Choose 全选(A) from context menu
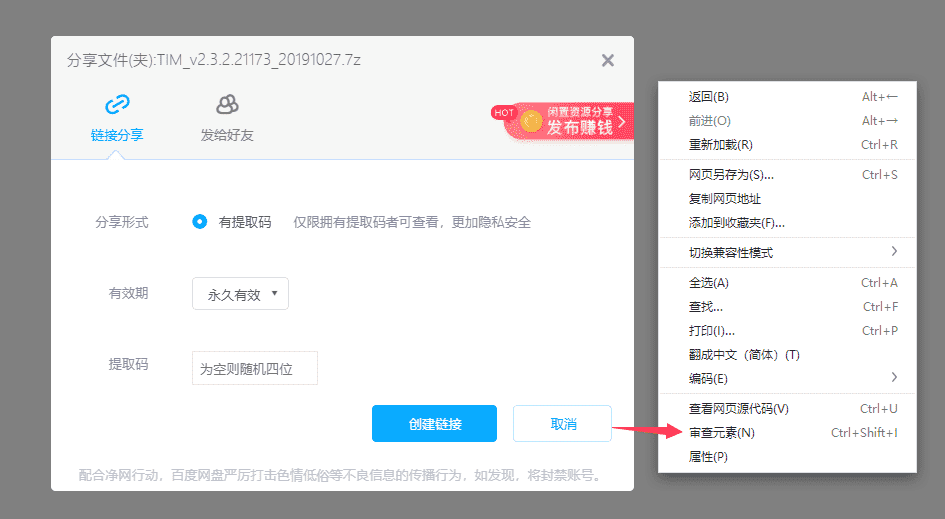945x519 pixels. pyautogui.click(x=787, y=283)
